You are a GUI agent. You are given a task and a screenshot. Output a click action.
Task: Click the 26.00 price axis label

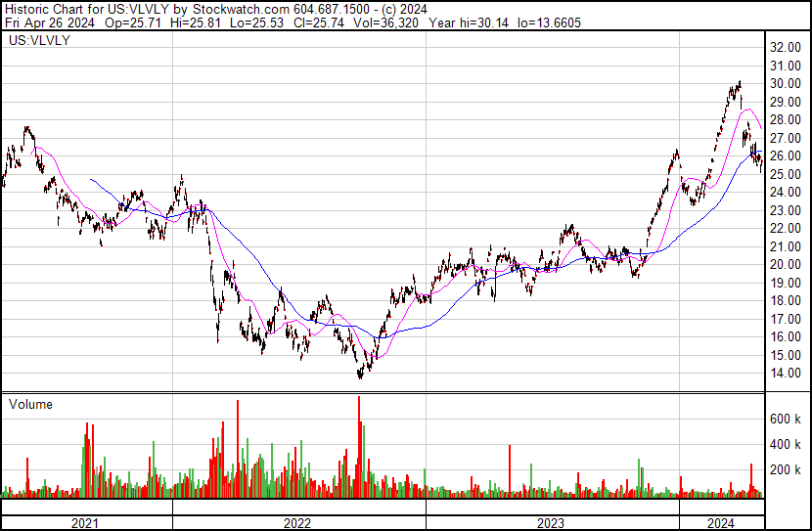click(786, 156)
